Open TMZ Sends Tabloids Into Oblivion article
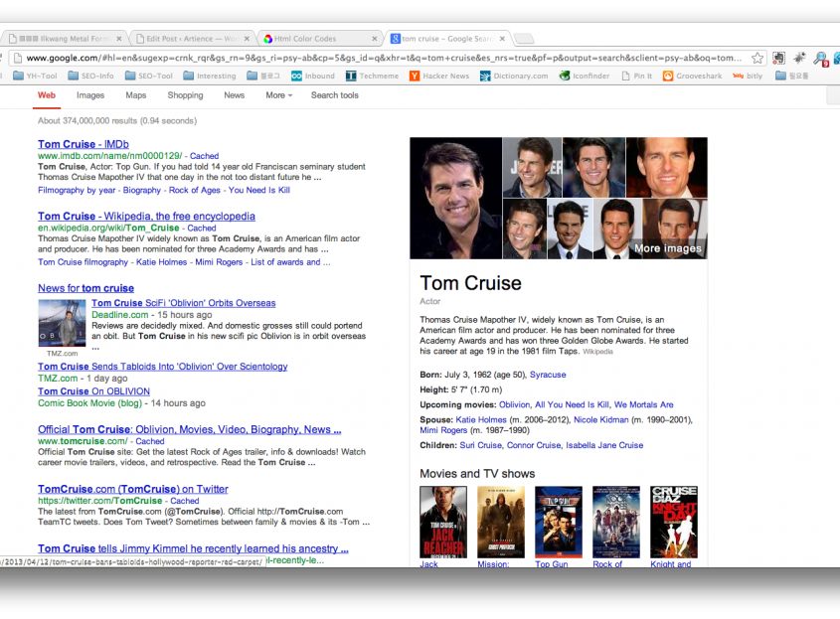The height and width of the screenshot is (619, 840). 162,367
